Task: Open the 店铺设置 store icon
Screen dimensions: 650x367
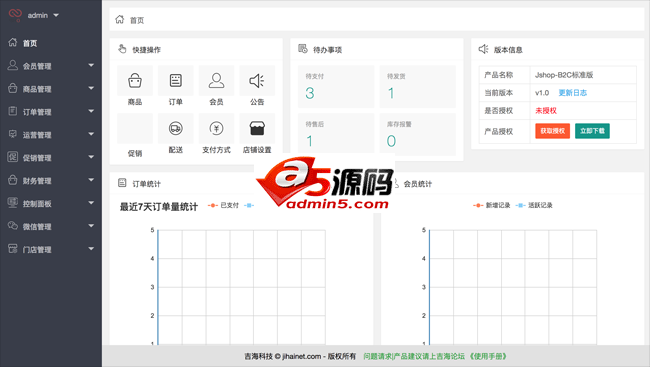Action: [x=257, y=128]
